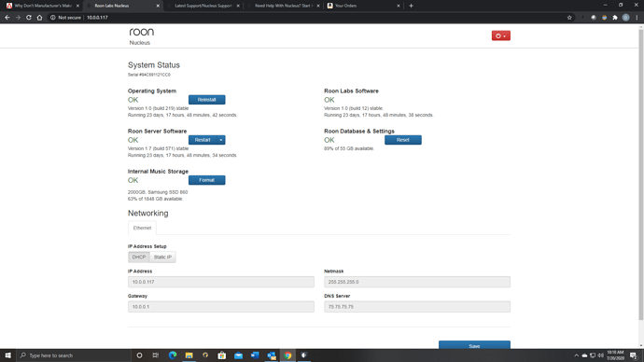Open the Mail app from taskbar
Image resolution: width=644 pixels, height=362 pixels.
pyautogui.click(x=238, y=355)
